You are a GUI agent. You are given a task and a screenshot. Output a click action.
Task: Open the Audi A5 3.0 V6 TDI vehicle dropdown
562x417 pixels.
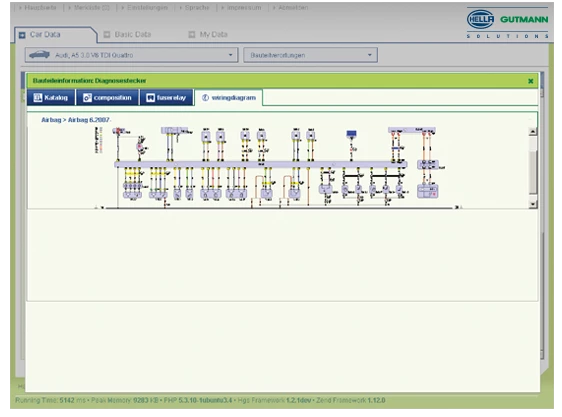pos(131,55)
